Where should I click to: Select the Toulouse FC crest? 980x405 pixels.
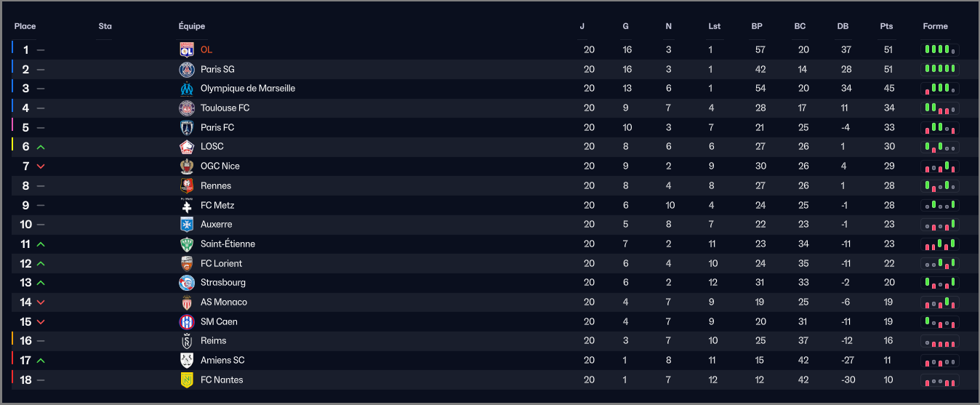(x=187, y=108)
